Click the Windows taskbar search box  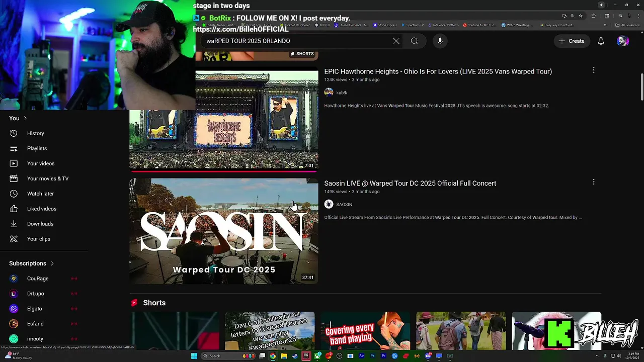point(227,356)
